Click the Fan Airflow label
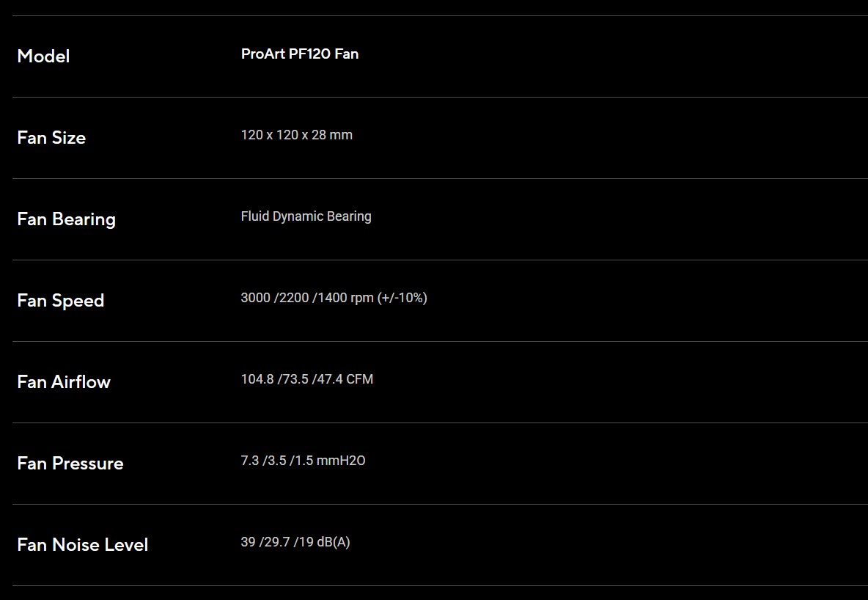Viewport: 868px width, 600px height. (x=64, y=381)
